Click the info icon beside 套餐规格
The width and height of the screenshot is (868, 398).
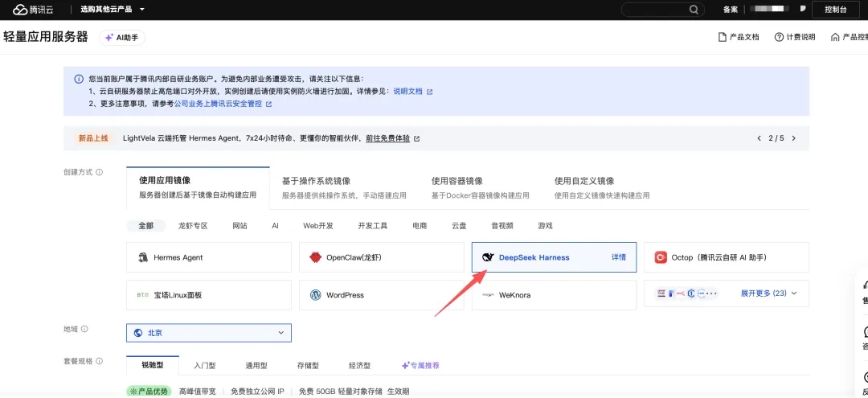coord(99,361)
